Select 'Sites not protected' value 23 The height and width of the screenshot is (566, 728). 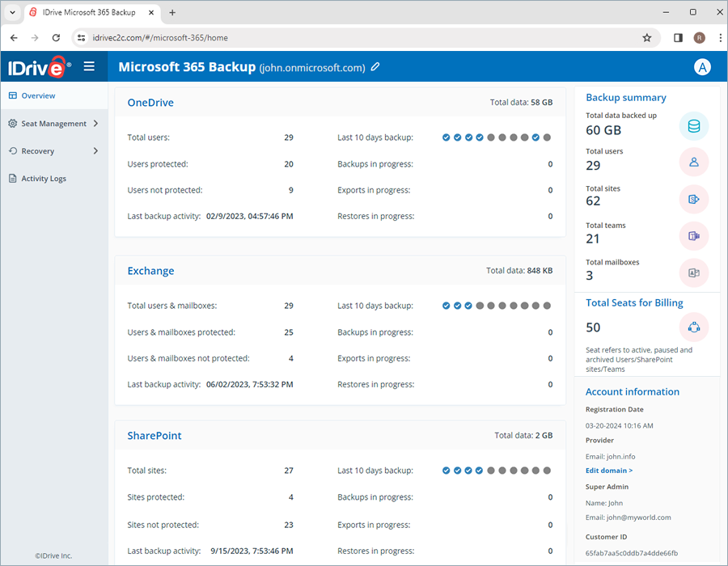(288, 526)
